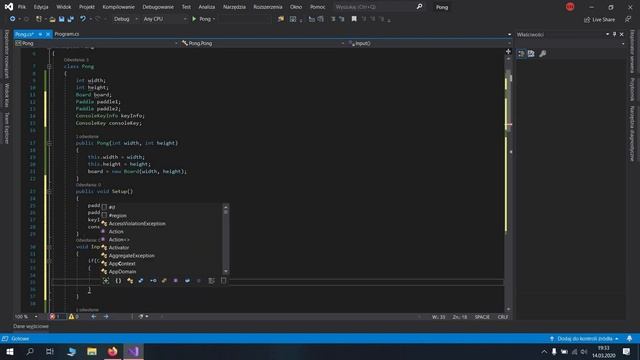The image size is (640, 360).
Task: Click the red error count icon
Action: 52,316
